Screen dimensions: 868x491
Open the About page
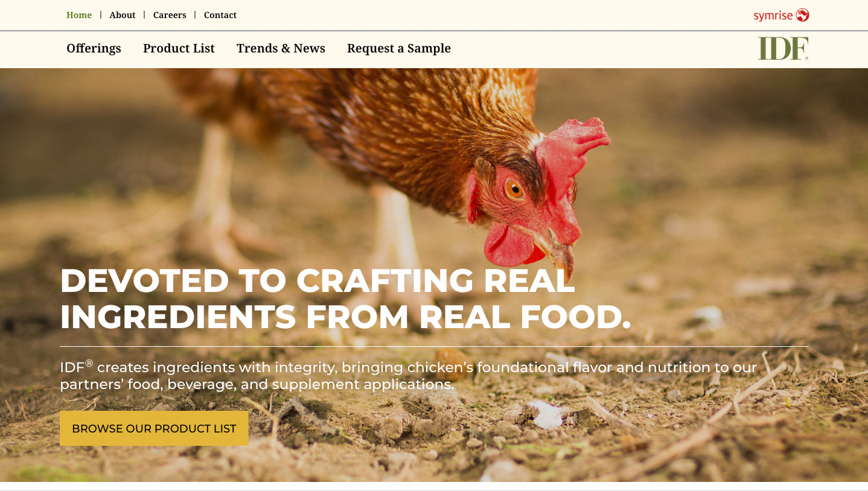(x=123, y=14)
